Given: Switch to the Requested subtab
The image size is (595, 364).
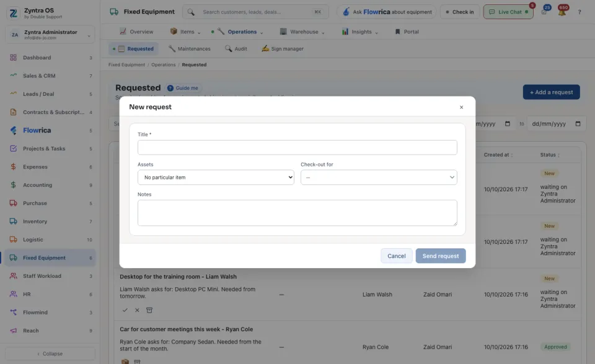Looking at the screenshot, I should (x=134, y=49).
